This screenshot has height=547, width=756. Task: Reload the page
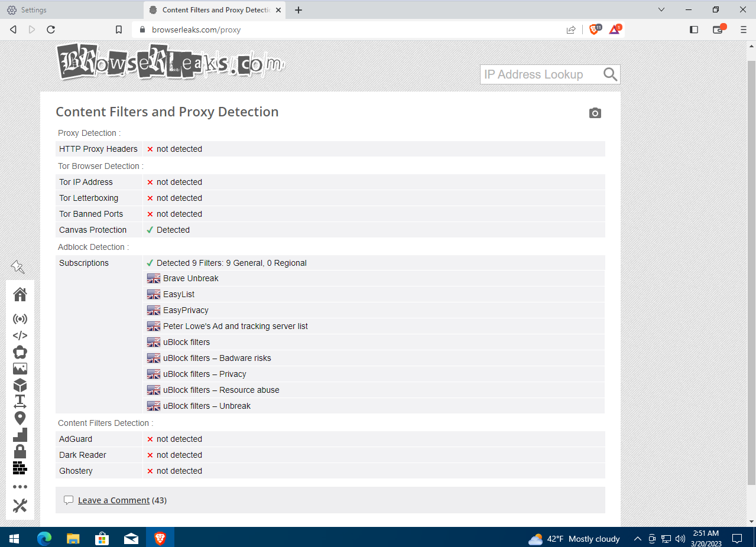(x=51, y=30)
